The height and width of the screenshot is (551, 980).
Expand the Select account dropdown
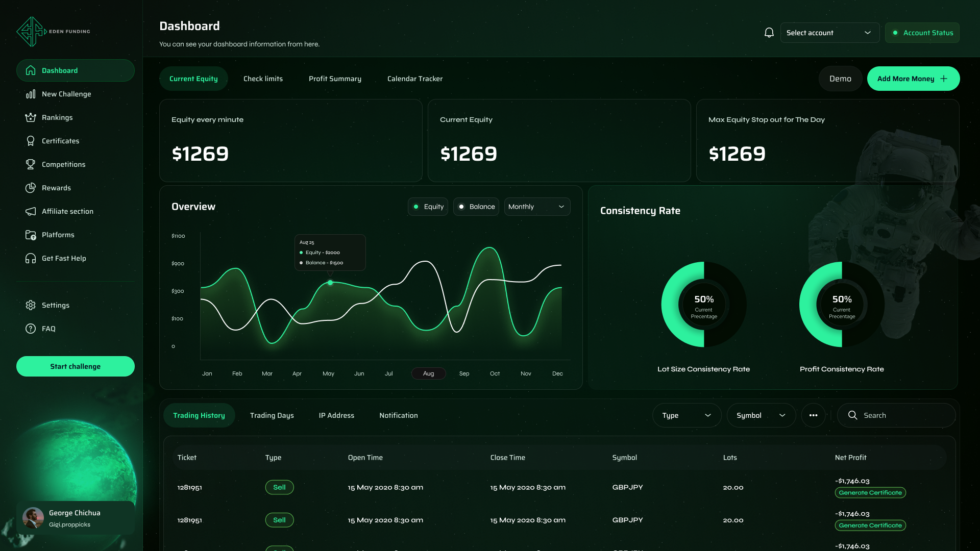pos(829,33)
